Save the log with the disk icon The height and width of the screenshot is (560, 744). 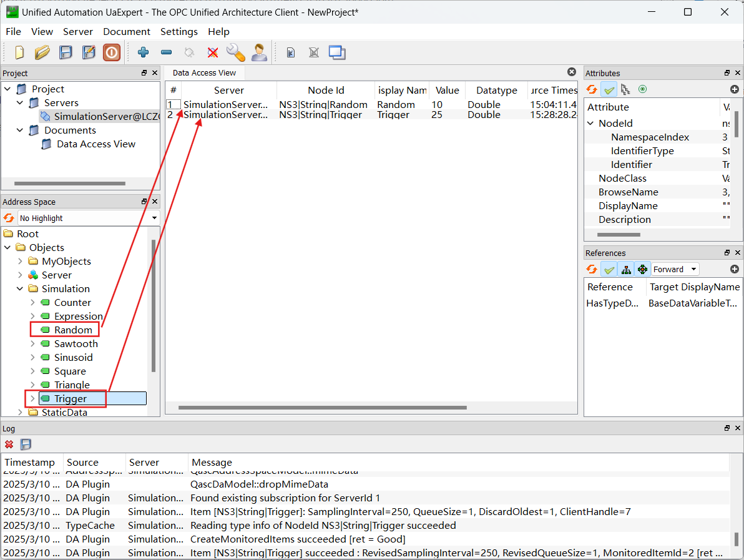point(26,445)
